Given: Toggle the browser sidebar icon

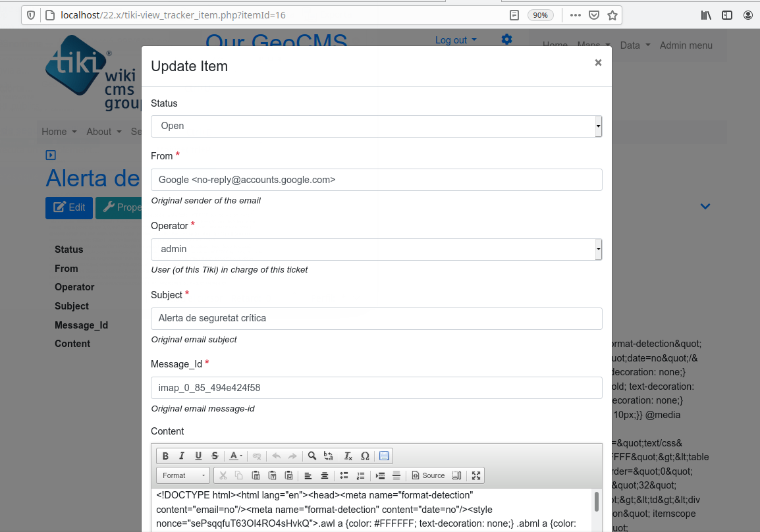Looking at the screenshot, I should click(727, 15).
